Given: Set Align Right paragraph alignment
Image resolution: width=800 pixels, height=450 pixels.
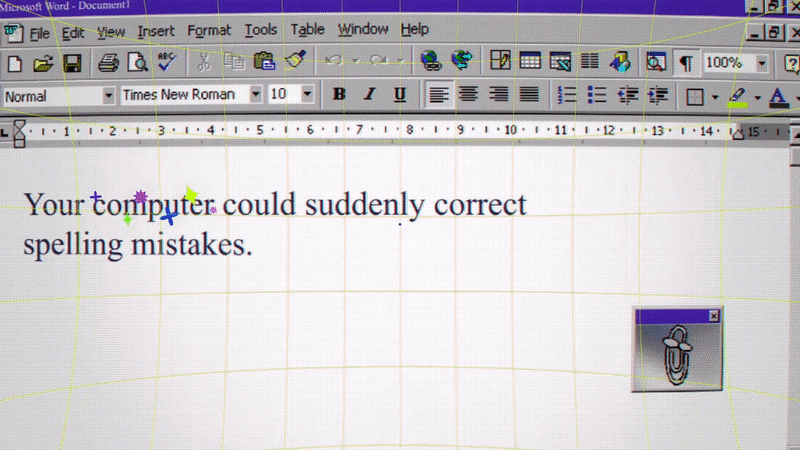Looking at the screenshot, I should [x=498, y=94].
